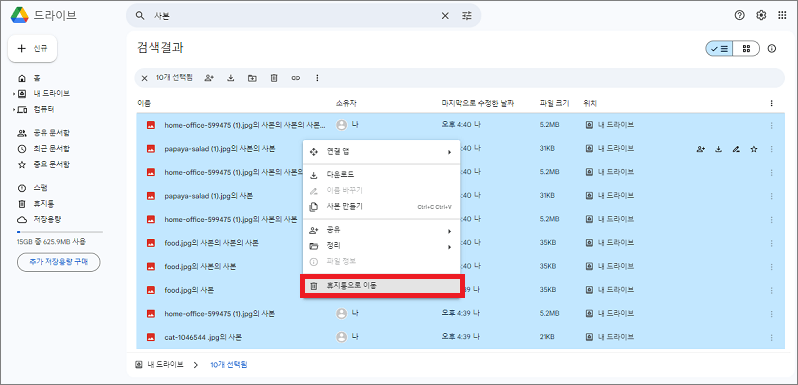
Task: Switch to list layout view
Action: pos(720,48)
